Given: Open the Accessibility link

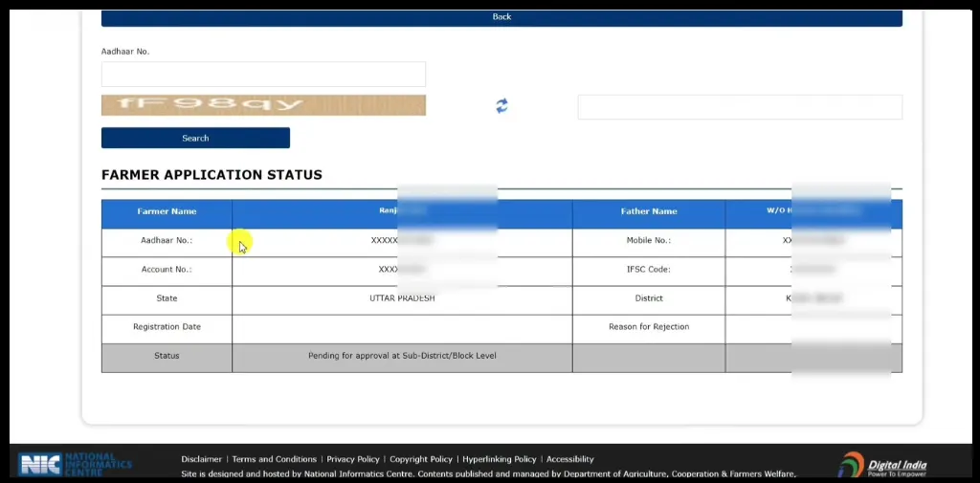Looking at the screenshot, I should (570, 459).
